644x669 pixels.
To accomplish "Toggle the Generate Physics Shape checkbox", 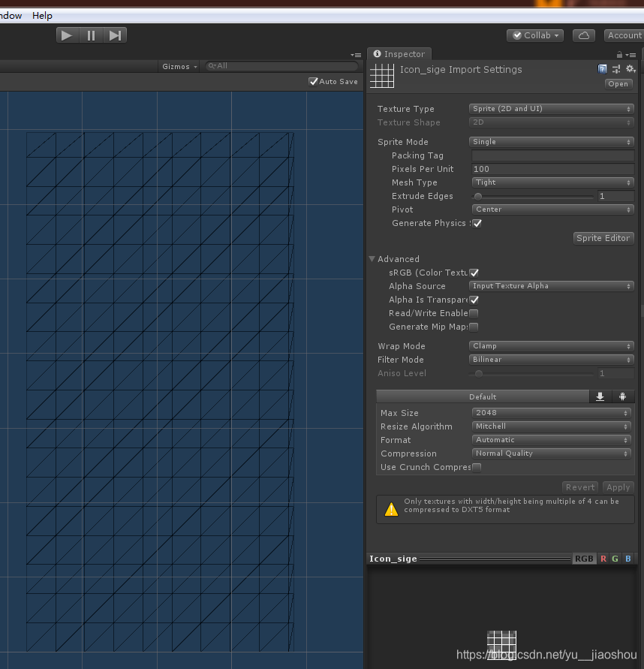I will tap(477, 223).
